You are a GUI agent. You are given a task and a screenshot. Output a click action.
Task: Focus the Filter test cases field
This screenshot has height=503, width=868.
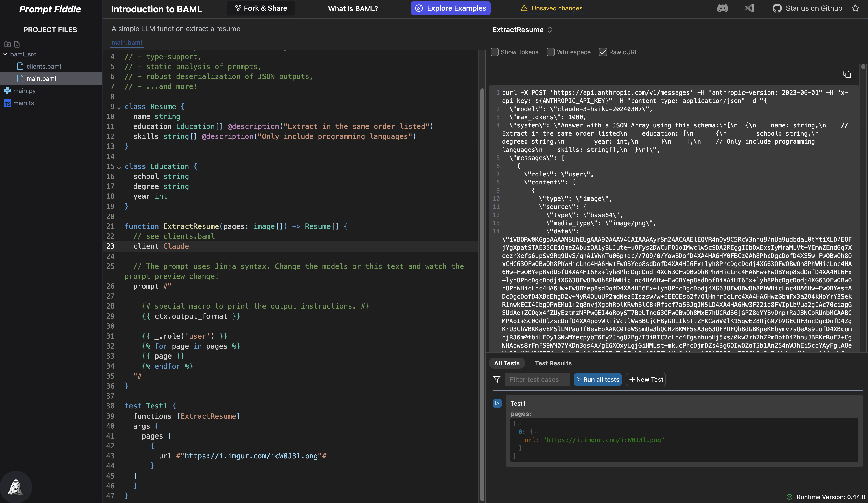(x=537, y=379)
